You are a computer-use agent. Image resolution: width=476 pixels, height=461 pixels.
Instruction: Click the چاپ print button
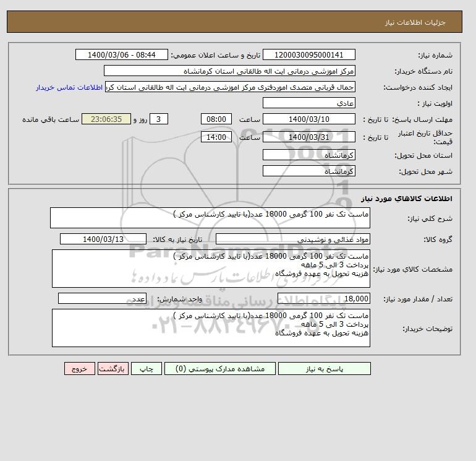coord(147,369)
